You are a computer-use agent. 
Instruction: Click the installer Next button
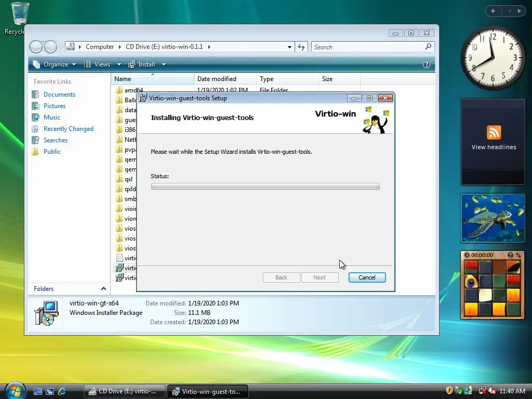pos(320,277)
